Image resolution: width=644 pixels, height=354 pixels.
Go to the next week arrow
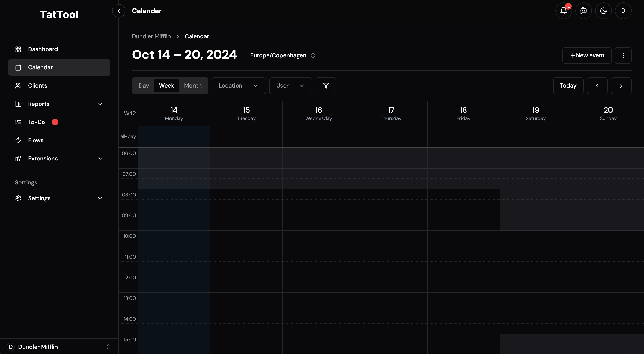tap(621, 86)
